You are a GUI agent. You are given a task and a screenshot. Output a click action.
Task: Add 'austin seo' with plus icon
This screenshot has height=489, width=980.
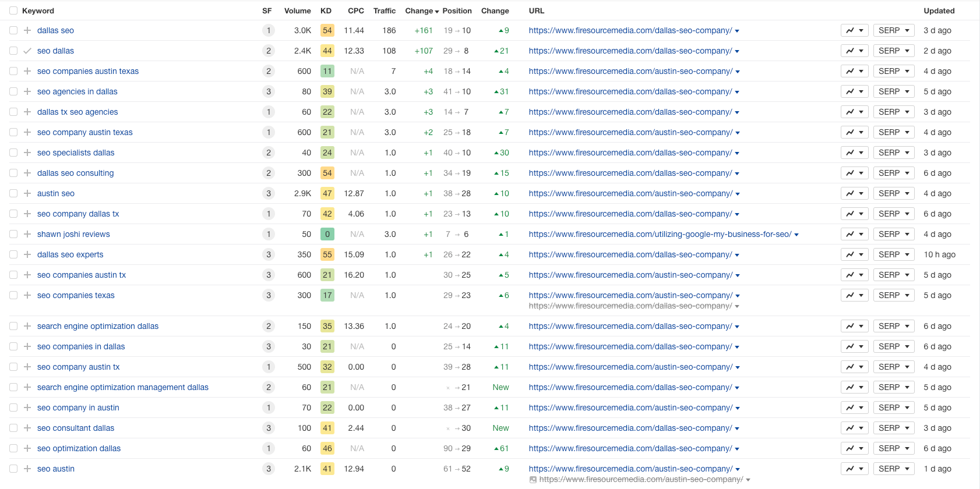pyautogui.click(x=27, y=193)
